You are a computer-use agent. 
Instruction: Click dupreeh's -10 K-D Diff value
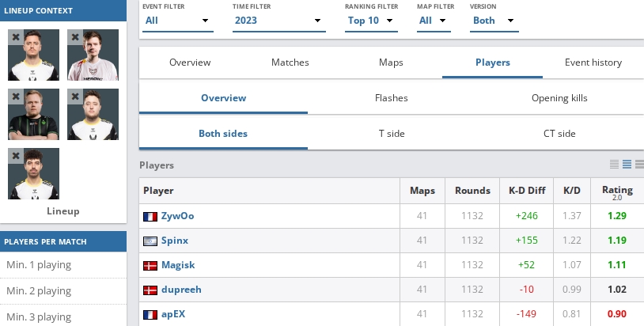pos(527,290)
